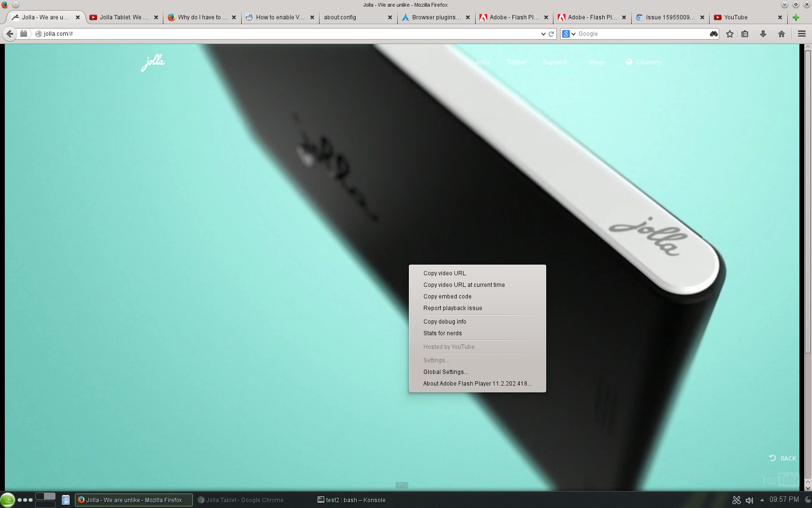The image size is (812, 508).
Task: Click the tab groups icon beside the back arrow
Action: (x=24, y=34)
